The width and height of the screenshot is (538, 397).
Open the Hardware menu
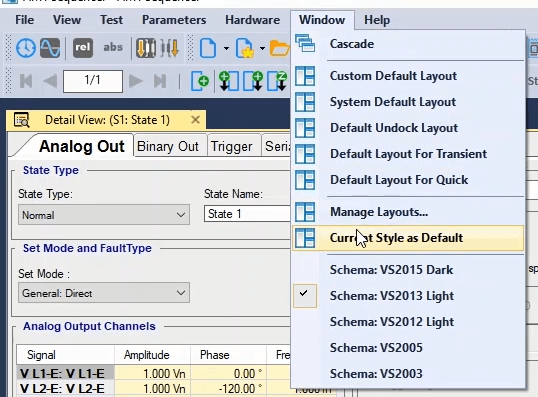[252, 20]
